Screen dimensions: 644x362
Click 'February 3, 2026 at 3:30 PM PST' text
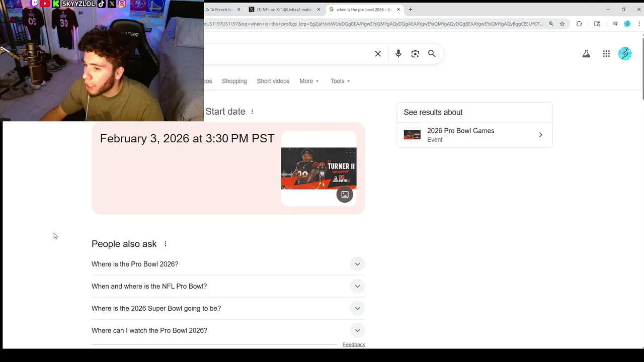click(187, 139)
